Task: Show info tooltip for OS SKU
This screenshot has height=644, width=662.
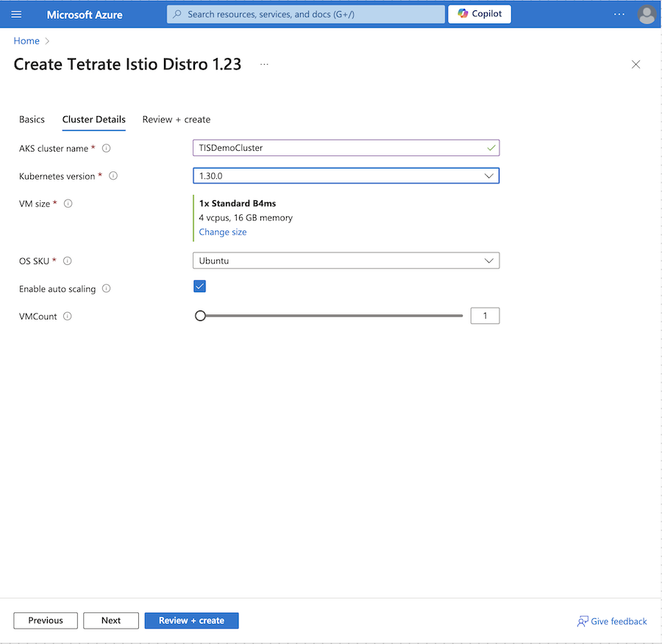Action: pyautogui.click(x=67, y=261)
